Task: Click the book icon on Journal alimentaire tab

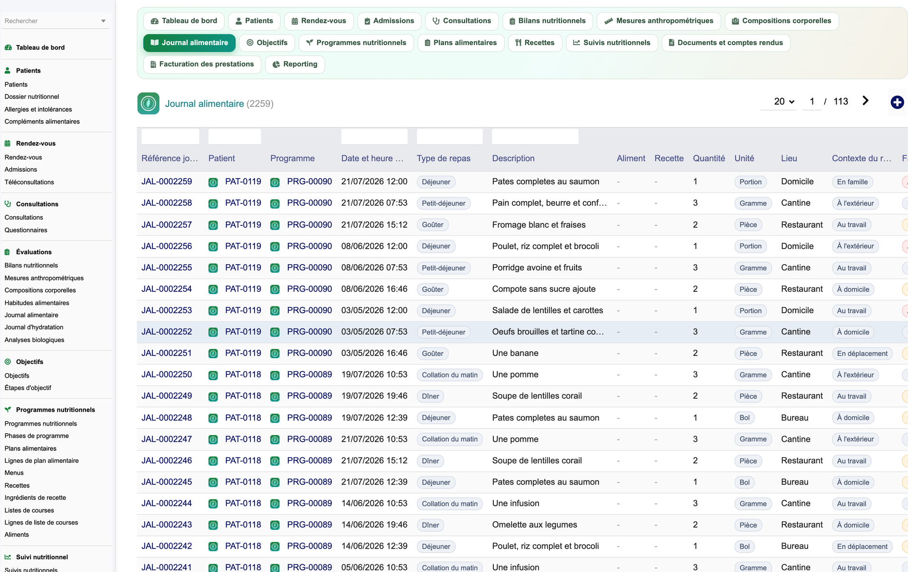Action: (154, 43)
